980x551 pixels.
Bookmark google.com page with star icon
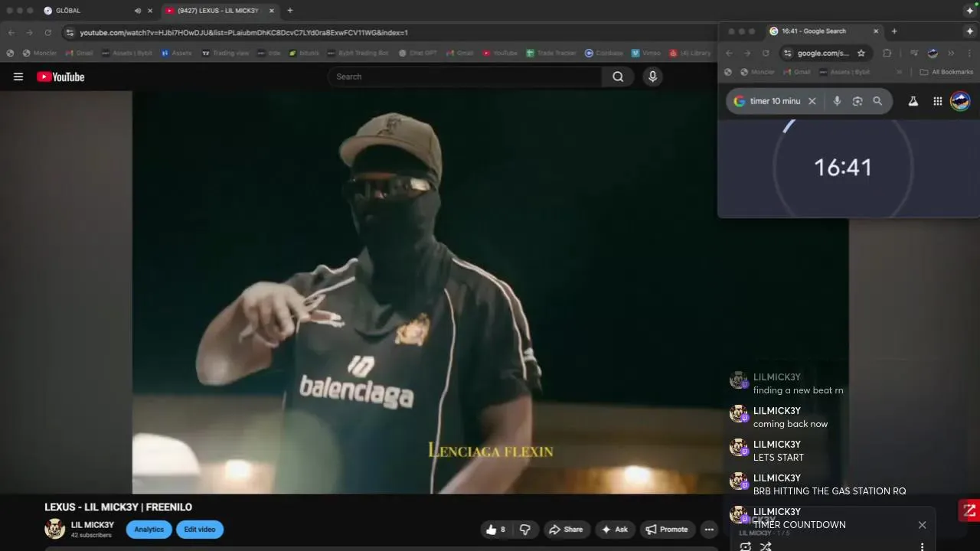(x=861, y=54)
